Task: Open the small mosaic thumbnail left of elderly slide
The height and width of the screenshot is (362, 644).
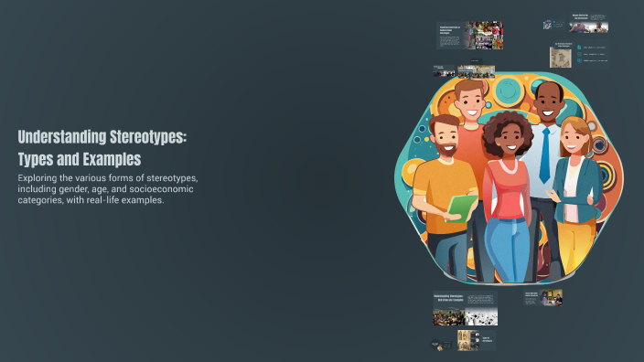Action: [553, 25]
